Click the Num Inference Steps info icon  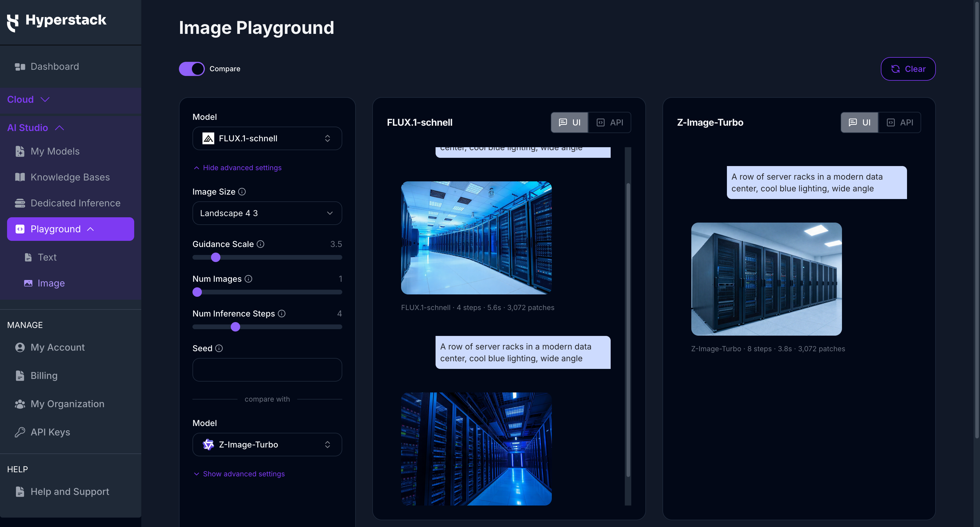click(282, 314)
